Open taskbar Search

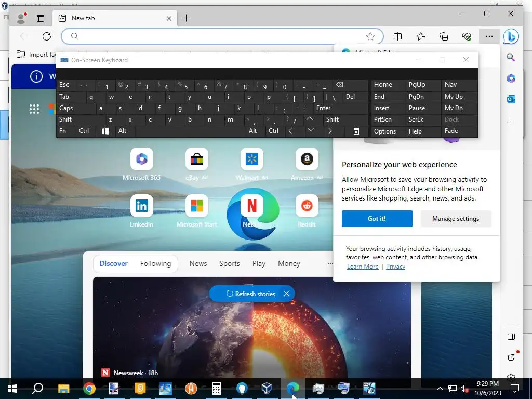[37, 389]
